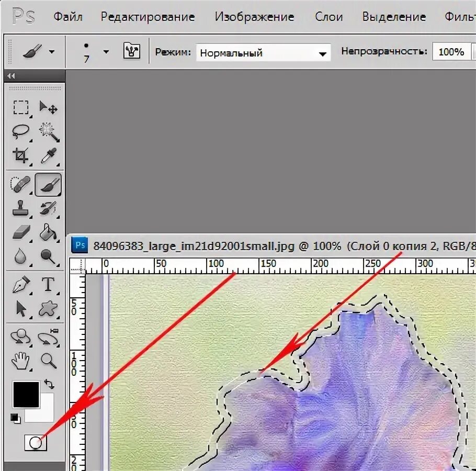Click the Ps application logo
476x471 pixels.
24,16
